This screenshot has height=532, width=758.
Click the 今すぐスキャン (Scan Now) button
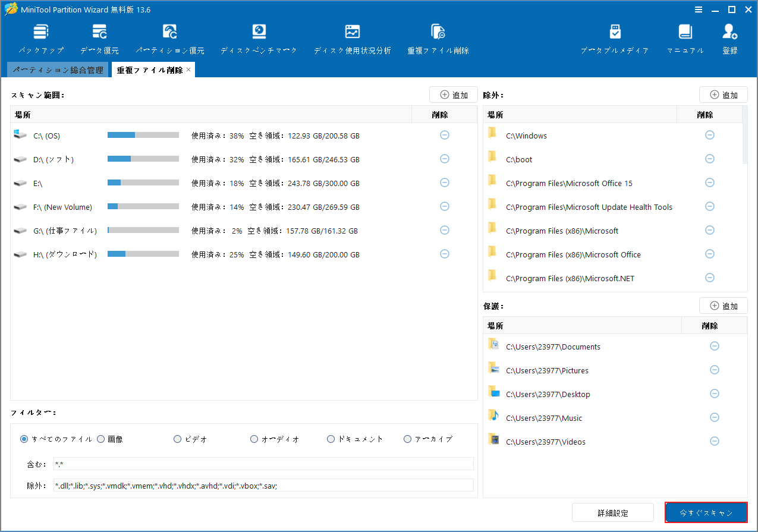click(x=706, y=512)
